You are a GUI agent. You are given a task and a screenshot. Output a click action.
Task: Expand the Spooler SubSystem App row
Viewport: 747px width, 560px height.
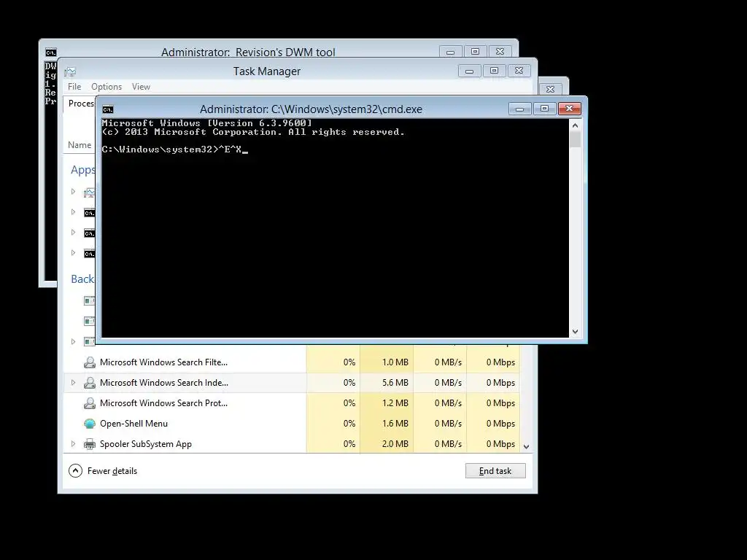(x=73, y=444)
